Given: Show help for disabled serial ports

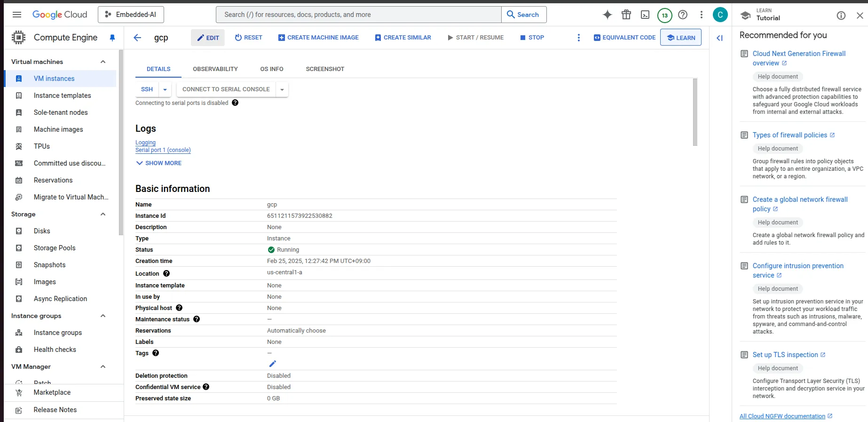Looking at the screenshot, I should [235, 103].
